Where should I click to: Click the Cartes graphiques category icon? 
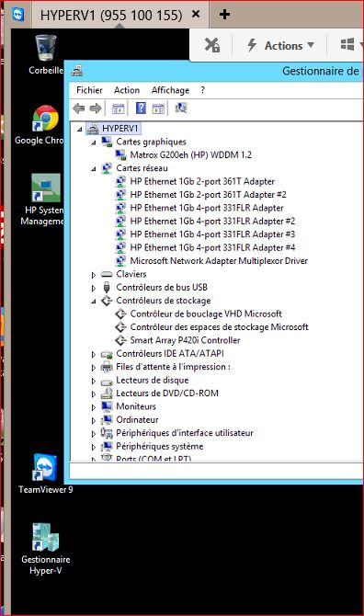click(x=107, y=142)
